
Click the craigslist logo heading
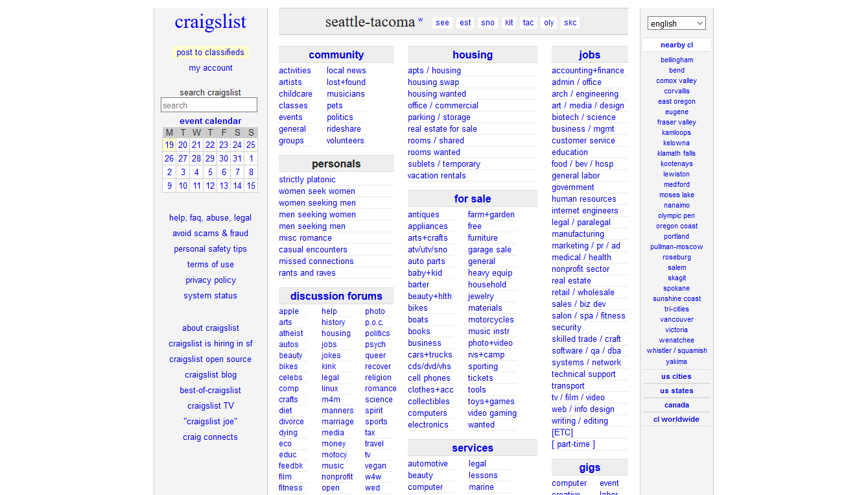tap(210, 21)
